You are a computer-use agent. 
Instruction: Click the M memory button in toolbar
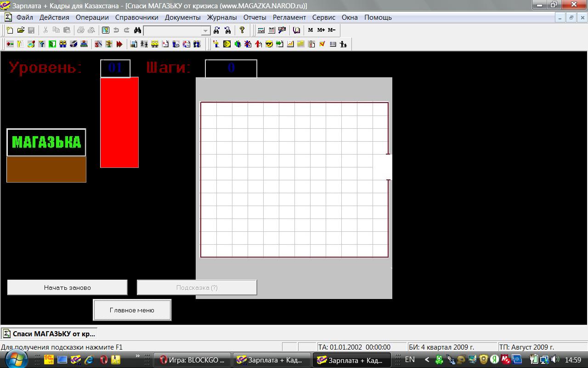(310, 30)
